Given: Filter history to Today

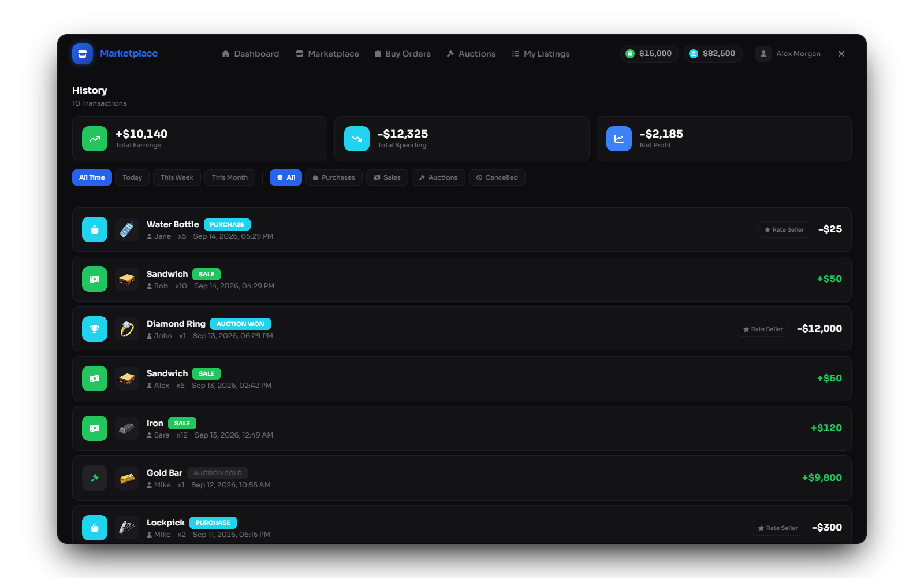Looking at the screenshot, I should [x=132, y=177].
